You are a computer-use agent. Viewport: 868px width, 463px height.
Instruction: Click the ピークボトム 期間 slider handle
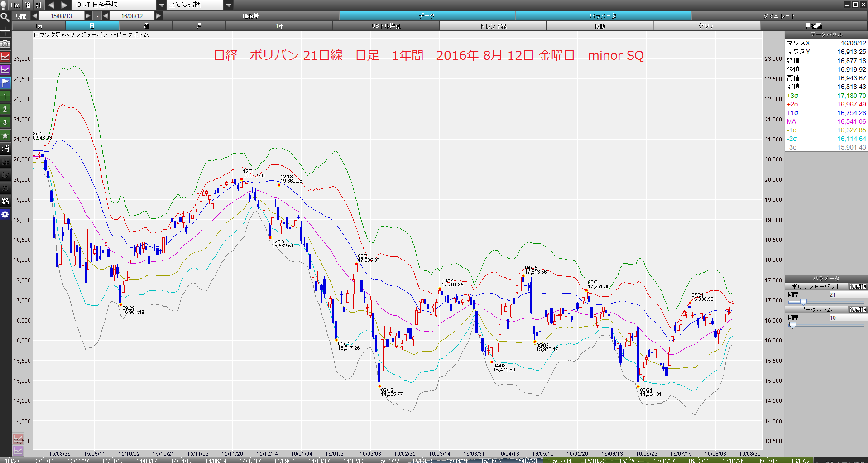point(792,325)
